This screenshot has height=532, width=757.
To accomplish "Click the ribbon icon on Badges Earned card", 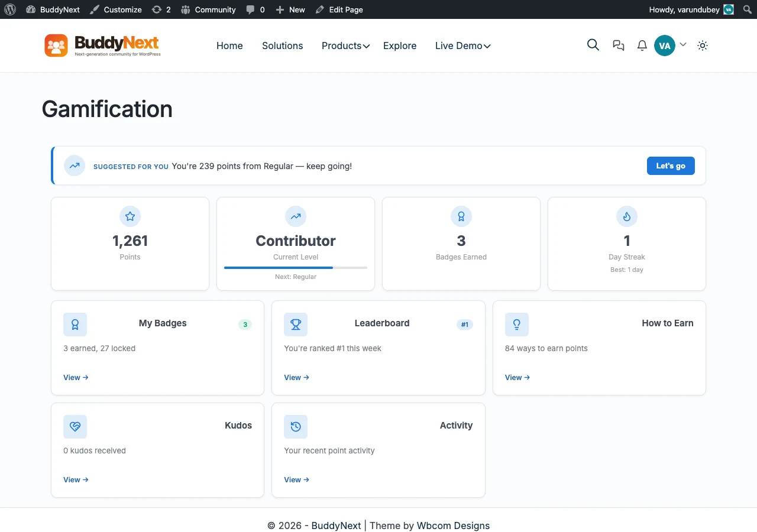I will click(x=461, y=216).
